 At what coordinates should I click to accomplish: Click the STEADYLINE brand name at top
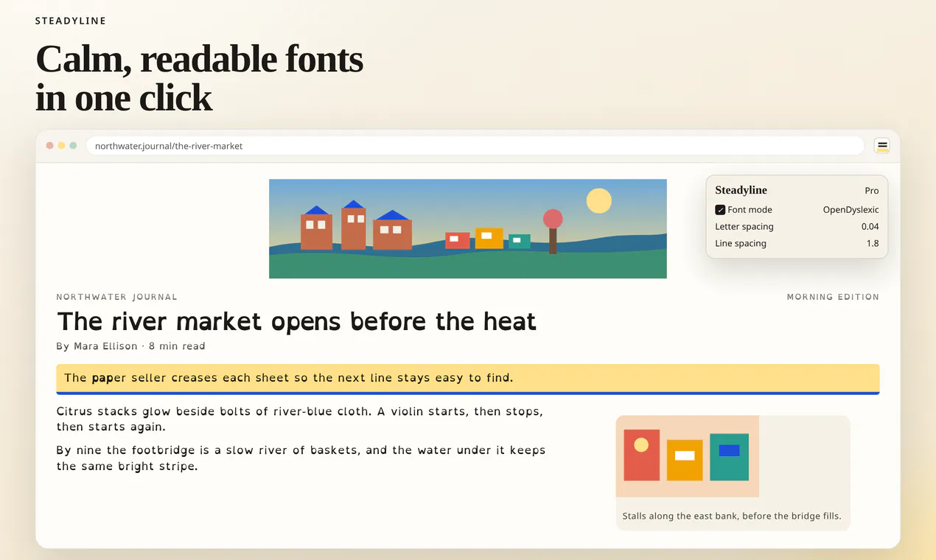point(71,21)
